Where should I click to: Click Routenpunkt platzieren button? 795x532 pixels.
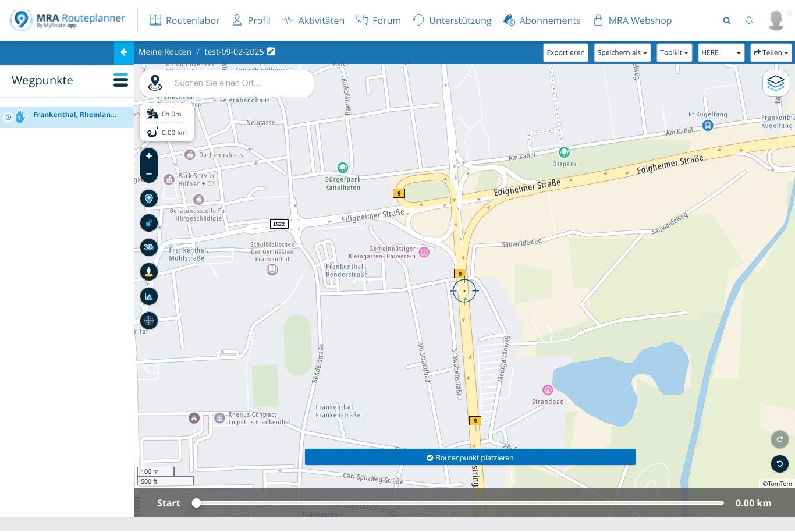coord(470,457)
